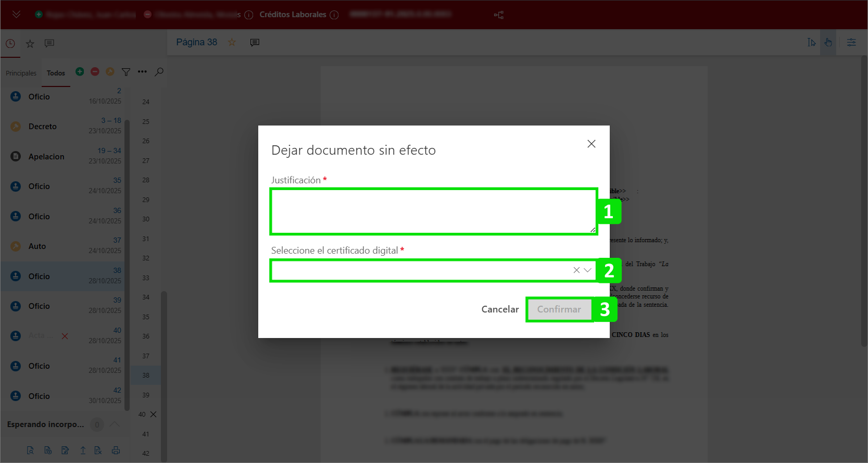Click the document list scrollbar
Viewport: 868px width, 463px height.
pos(127,266)
